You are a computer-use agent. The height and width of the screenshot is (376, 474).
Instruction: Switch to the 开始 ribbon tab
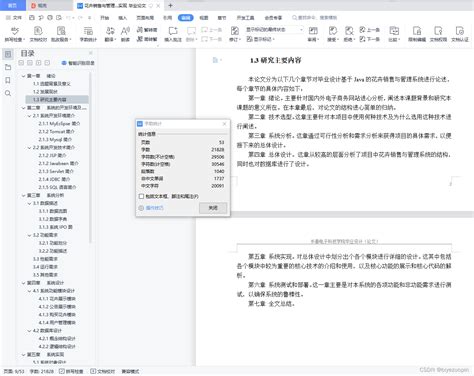105,18
